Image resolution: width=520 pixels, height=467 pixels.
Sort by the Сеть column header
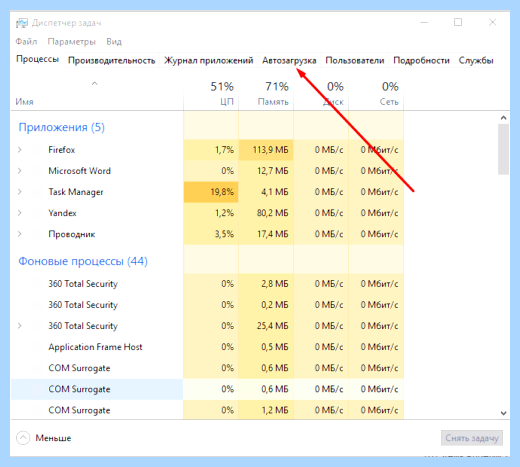(389, 102)
